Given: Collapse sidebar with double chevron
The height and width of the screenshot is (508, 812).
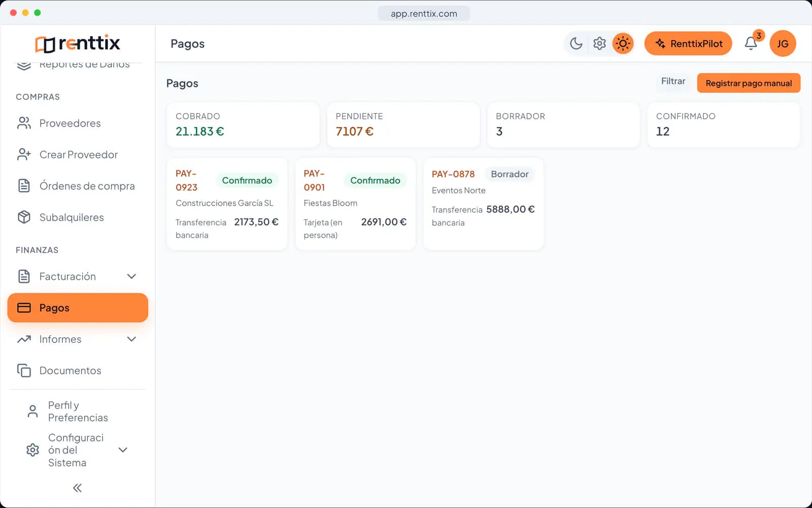Looking at the screenshot, I should pos(77,488).
